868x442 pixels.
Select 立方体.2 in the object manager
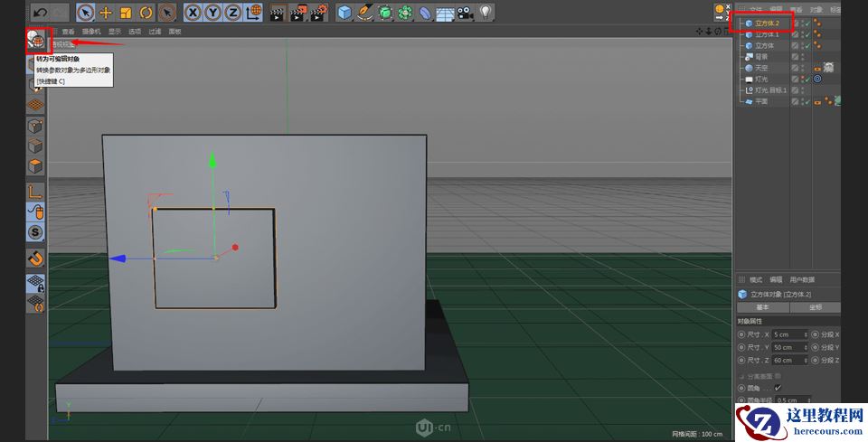click(x=767, y=24)
